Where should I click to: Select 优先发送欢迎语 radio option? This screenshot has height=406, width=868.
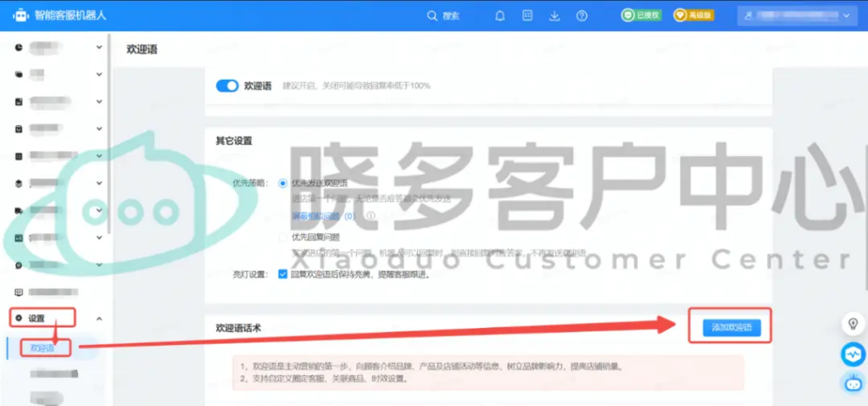click(x=283, y=183)
